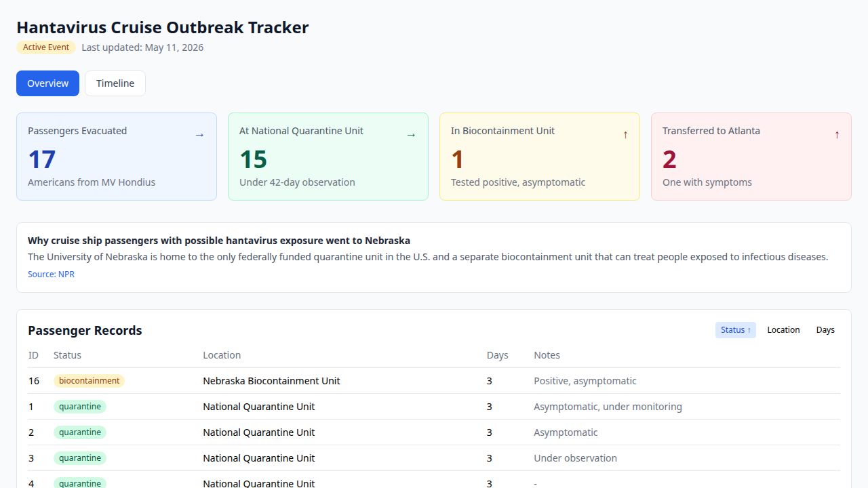
Task: Select the Passengers Evacuated 17 card
Action: tap(117, 157)
